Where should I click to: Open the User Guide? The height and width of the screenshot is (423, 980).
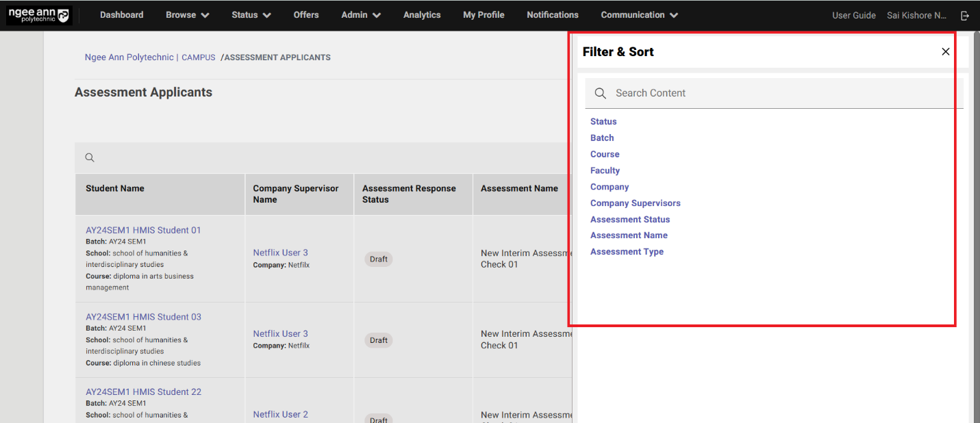point(854,14)
